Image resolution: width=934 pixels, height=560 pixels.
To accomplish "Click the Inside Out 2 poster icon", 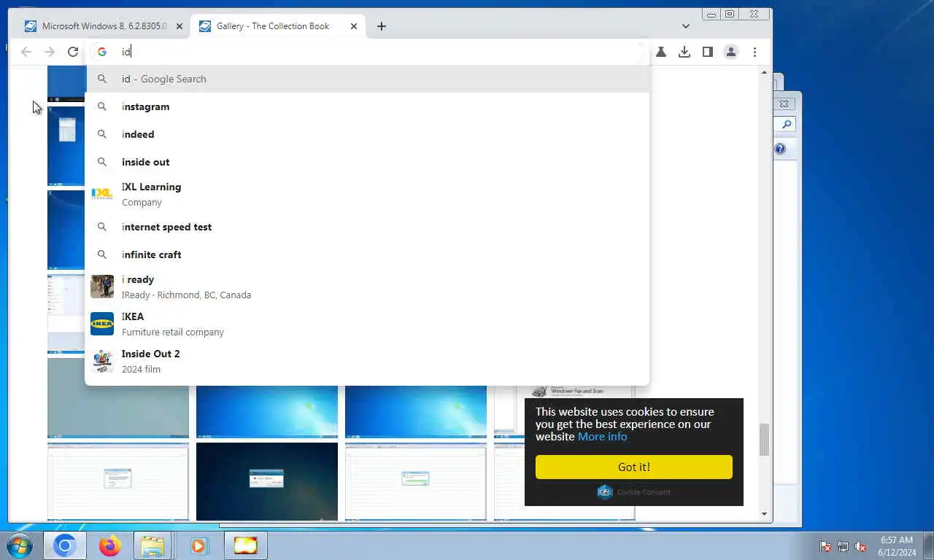I will [x=102, y=361].
